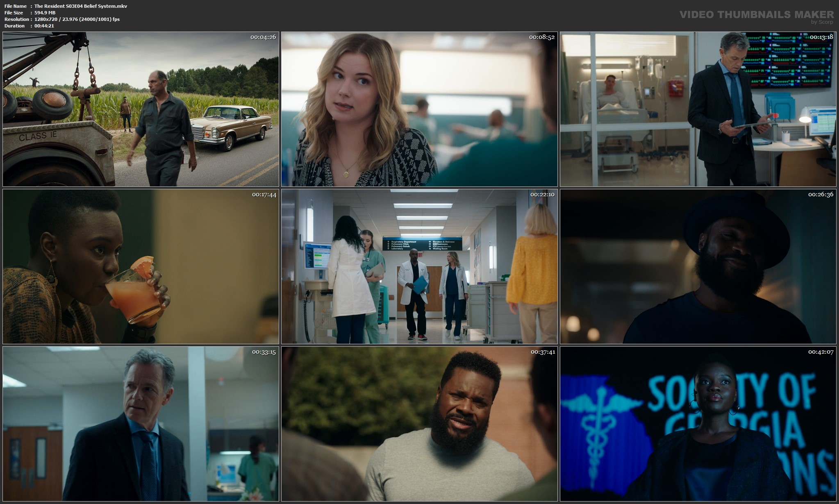Open the 00:26:36 dark hat thumbnail
This screenshot has width=839, height=504.
pyautogui.click(x=698, y=266)
